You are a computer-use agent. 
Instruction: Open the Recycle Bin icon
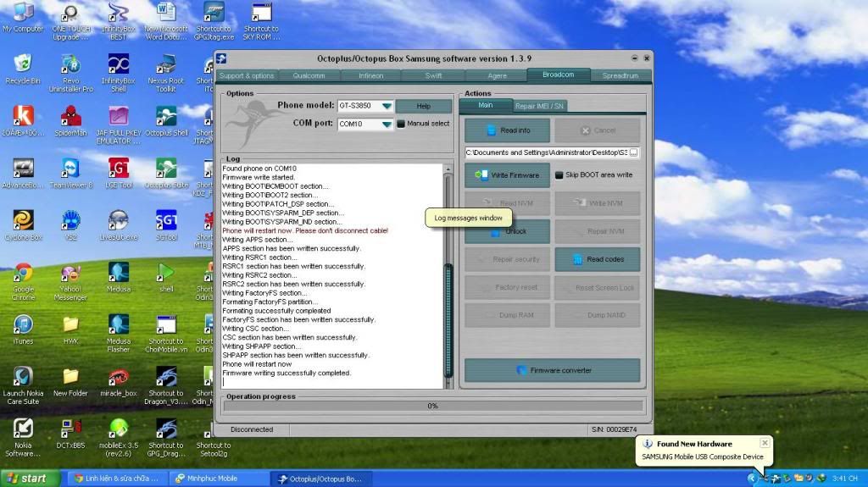coord(23,69)
